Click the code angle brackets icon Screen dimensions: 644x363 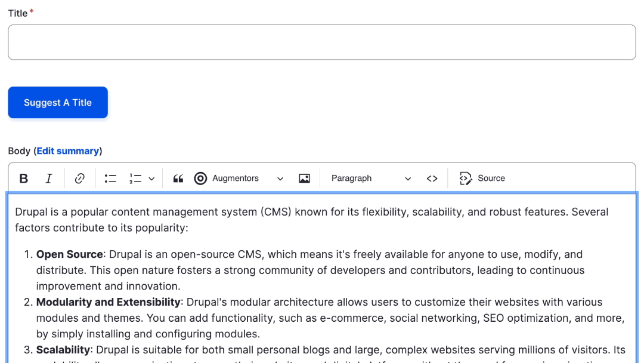click(x=432, y=179)
